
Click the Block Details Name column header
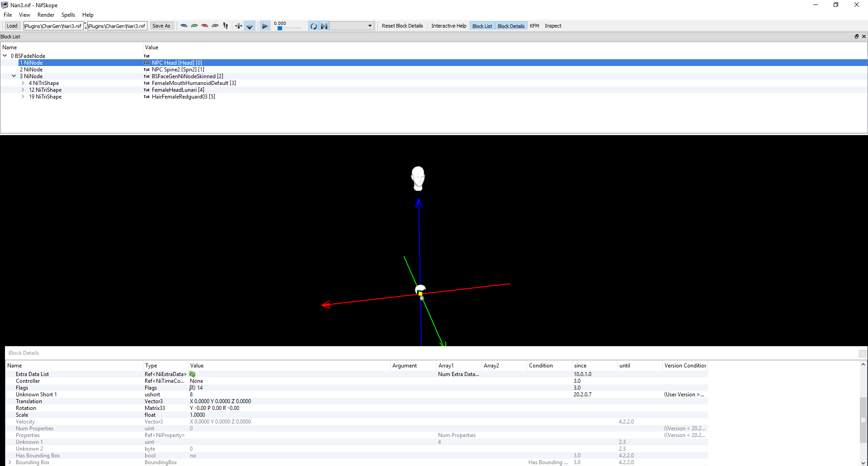pyautogui.click(x=74, y=365)
